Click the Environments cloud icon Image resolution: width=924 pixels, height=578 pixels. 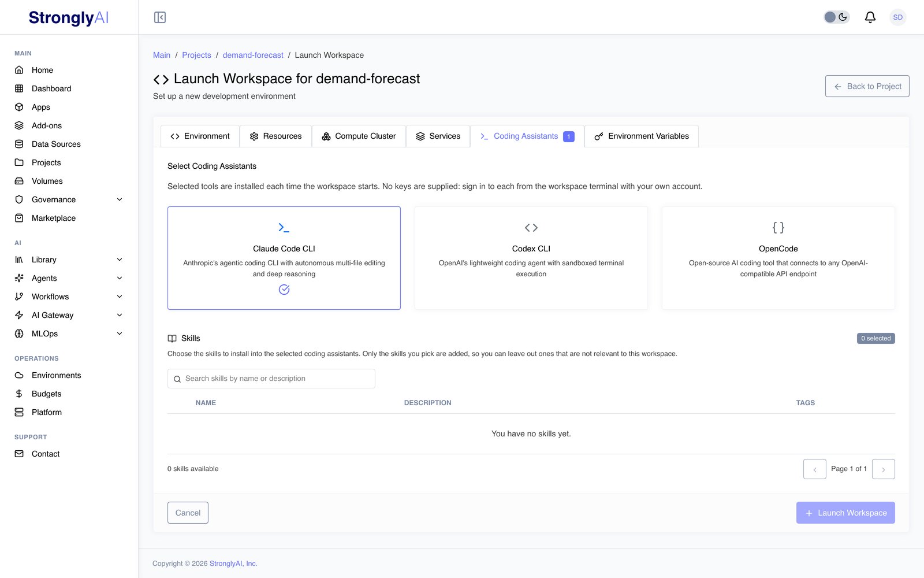19,375
